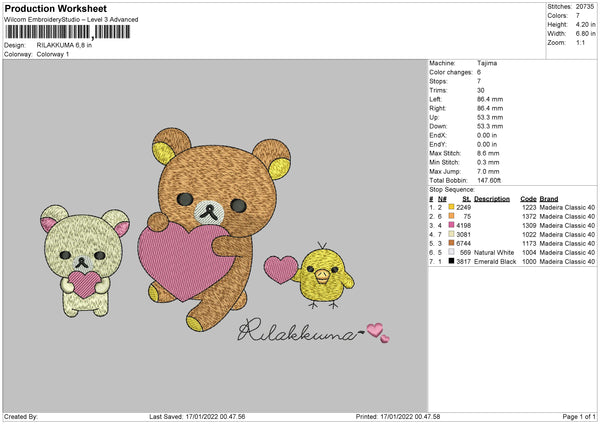Click the Natural White thread swatch
The image size is (600, 424).
(x=452, y=252)
